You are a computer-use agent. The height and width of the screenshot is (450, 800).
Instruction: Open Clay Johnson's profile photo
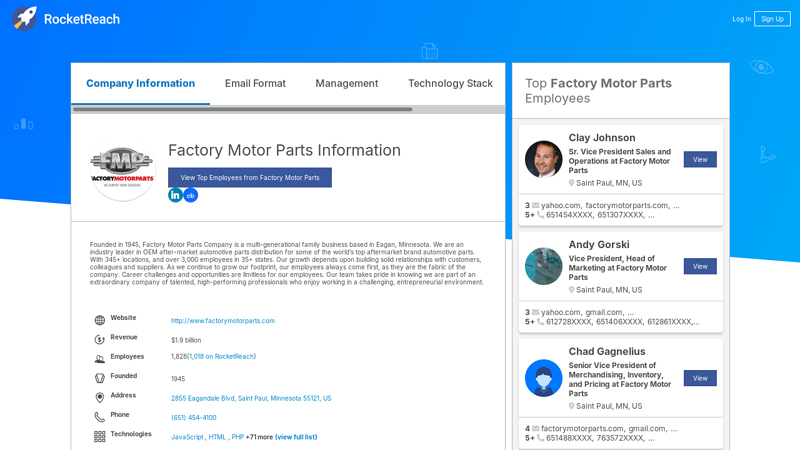(x=543, y=159)
